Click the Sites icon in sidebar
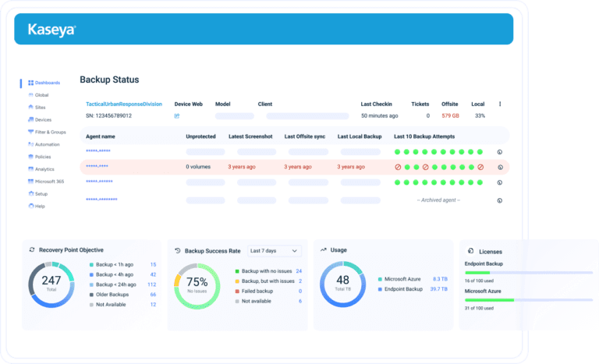Screen dimensions: 599x364 tap(31, 108)
